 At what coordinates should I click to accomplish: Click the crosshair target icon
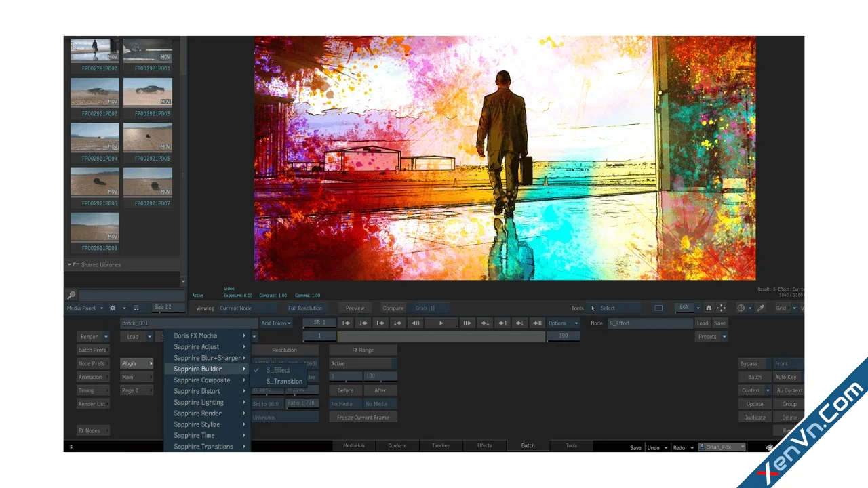point(741,308)
